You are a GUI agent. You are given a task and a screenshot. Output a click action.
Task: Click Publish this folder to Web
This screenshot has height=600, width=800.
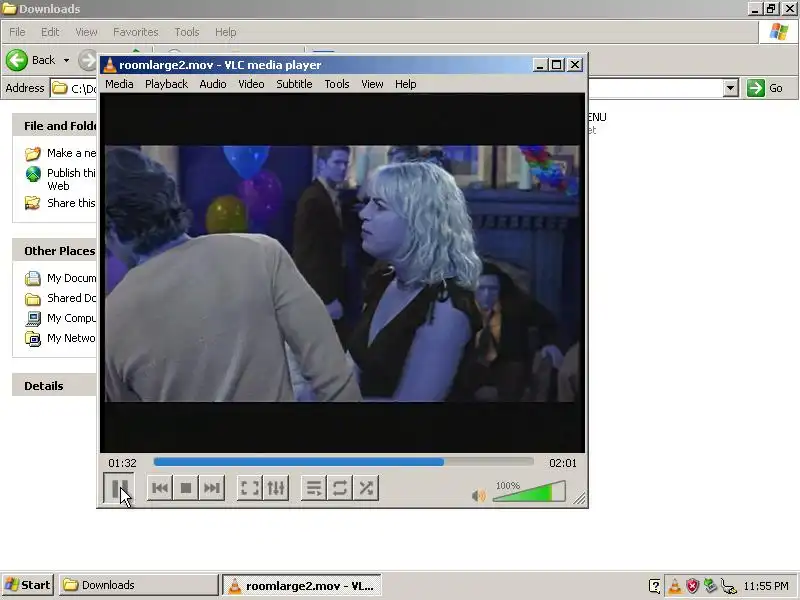click(61, 179)
